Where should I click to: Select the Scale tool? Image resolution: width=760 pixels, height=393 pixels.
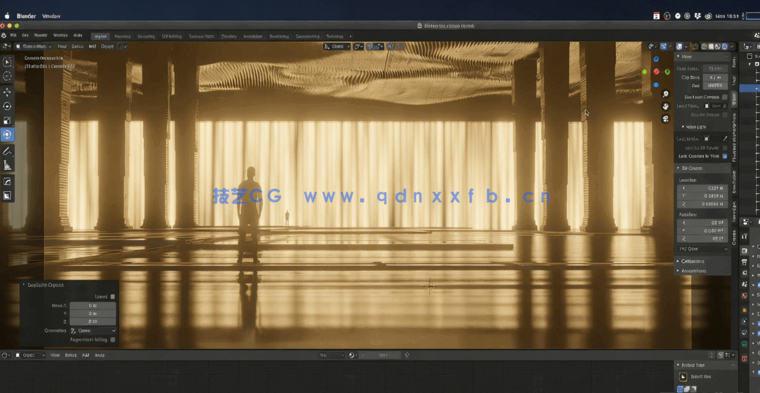click(7, 120)
